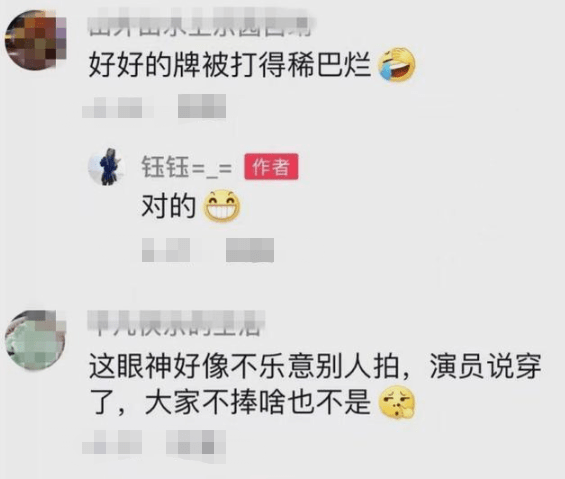Screen dimensions: 565x479
Task: Open author 钰钰=_= profile avatar
Action: pos(107,167)
